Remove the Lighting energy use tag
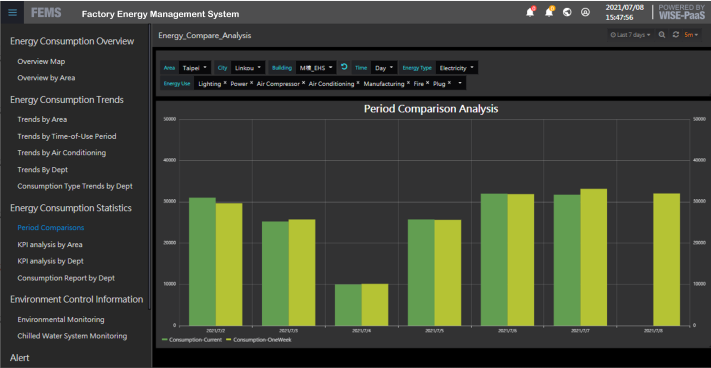 pos(225,83)
